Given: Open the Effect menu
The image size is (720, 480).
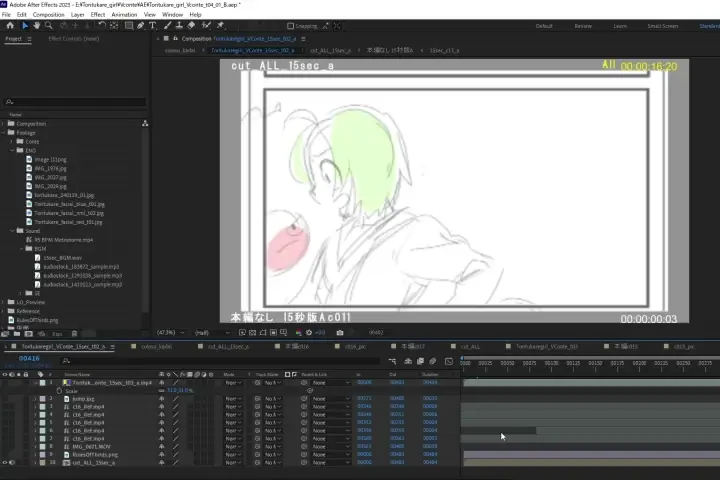Looking at the screenshot, I should pyautogui.click(x=98, y=15).
